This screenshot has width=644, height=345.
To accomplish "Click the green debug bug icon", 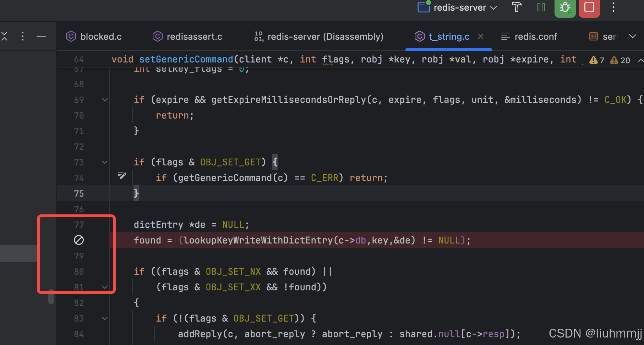I will (564, 7).
